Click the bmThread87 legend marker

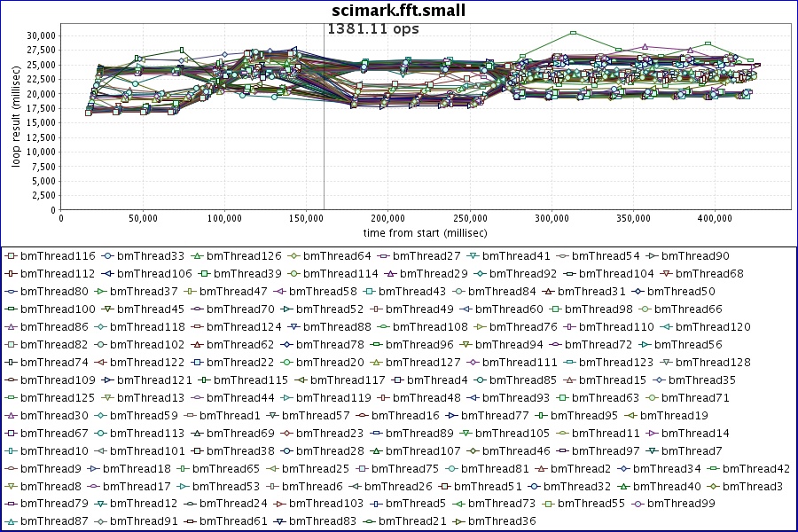pyautogui.click(x=12, y=521)
